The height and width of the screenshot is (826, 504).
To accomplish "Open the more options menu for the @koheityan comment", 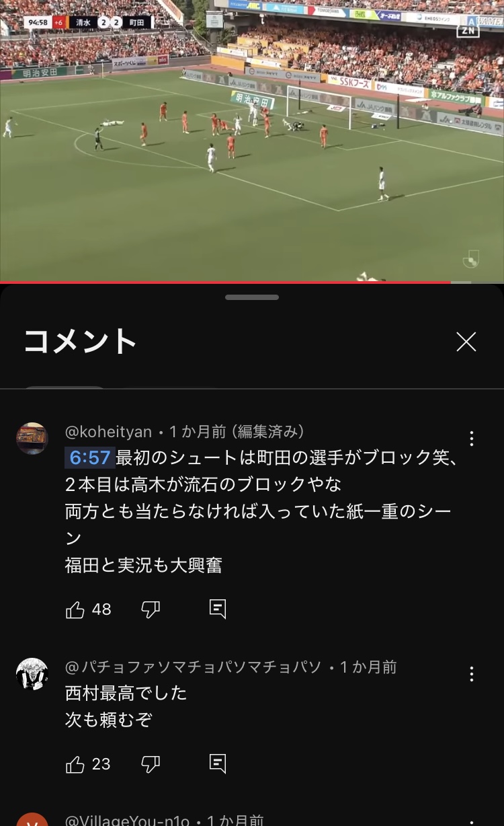I will click(x=472, y=439).
